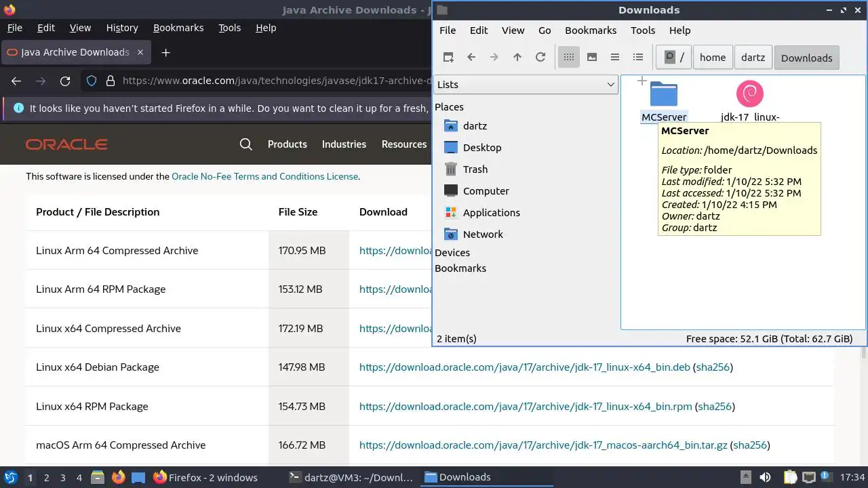The image size is (868, 488).
Task: Switch to workspace 3
Action: (x=62, y=478)
